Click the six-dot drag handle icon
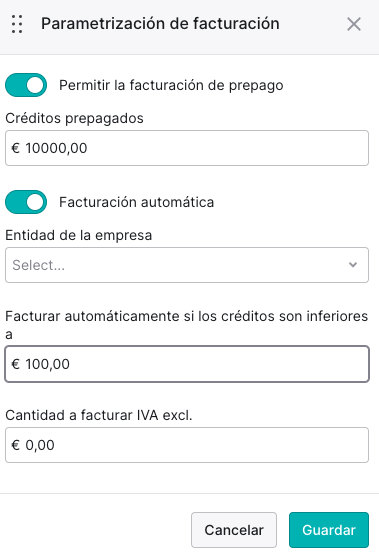379x559 pixels. [17, 24]
